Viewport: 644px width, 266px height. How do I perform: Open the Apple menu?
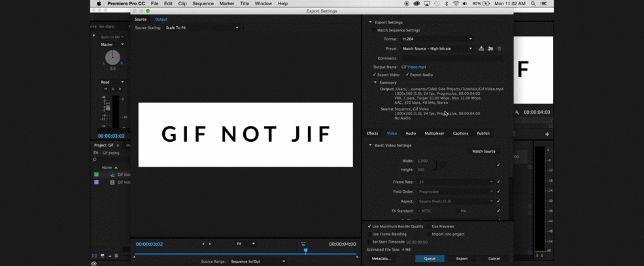[x=99, y=3]
